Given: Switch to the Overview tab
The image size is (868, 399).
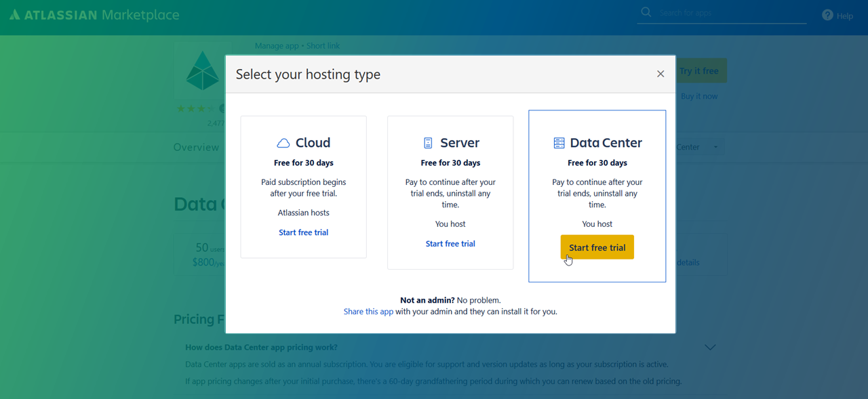Looking at the screenshot, I should coord(196,147).
